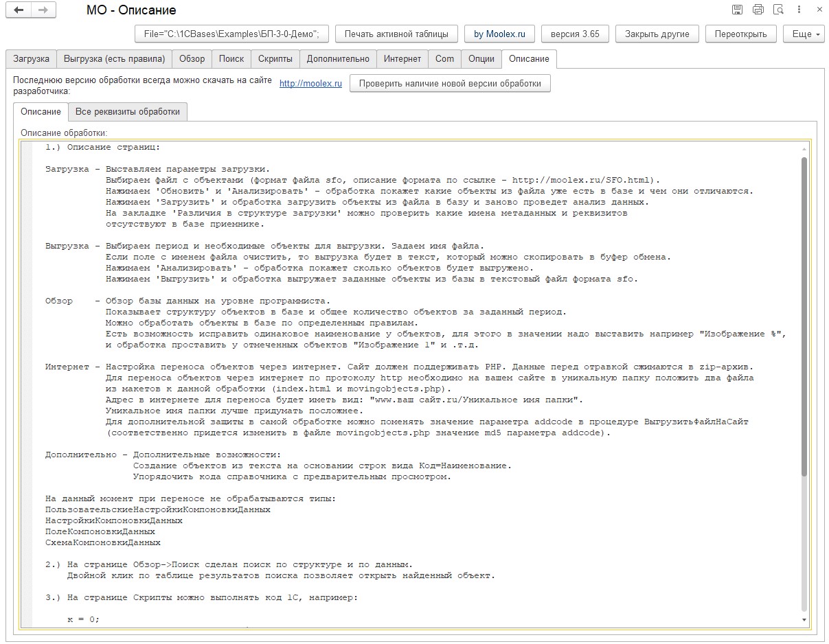The height and width of the screenshot is (644, 829).
Task: Click the версия 3.65 button
Action: point(575,34)
